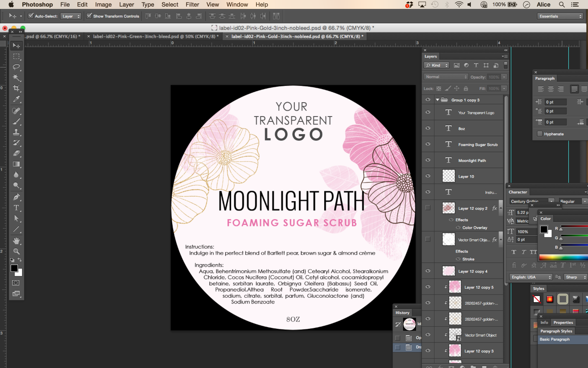Viewport: 588px width, 368px height.
Task: Open the English: USA language dropdown
Action: click(x=531, y=277)
